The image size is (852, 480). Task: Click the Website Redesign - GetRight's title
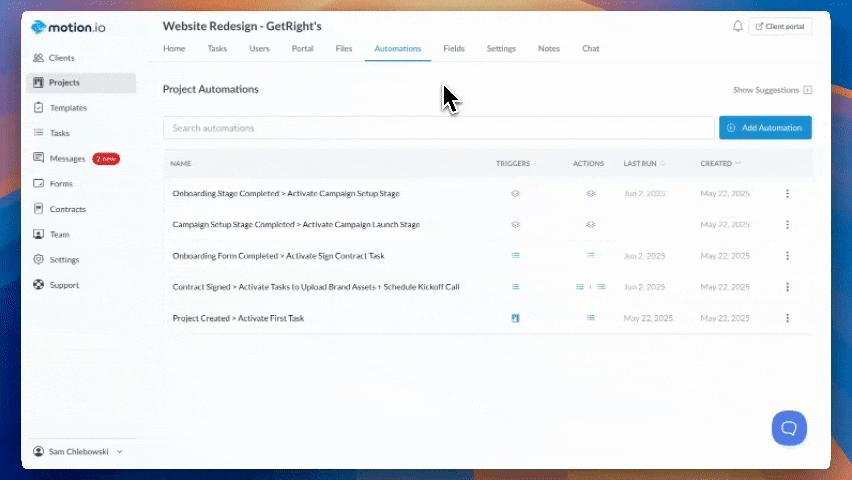(x=242, y=26)
